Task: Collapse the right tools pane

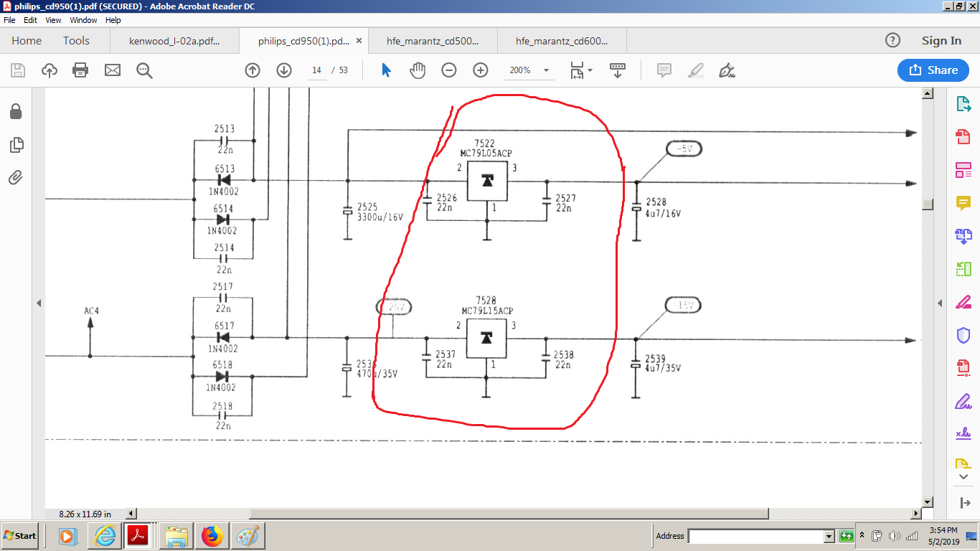Action: pos(963,503)
